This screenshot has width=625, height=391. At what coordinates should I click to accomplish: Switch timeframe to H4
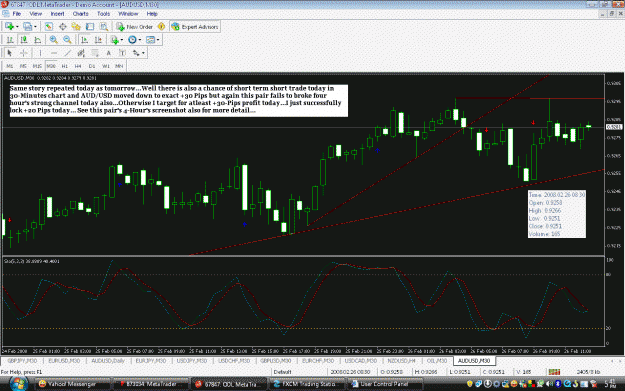coord(78,66)
